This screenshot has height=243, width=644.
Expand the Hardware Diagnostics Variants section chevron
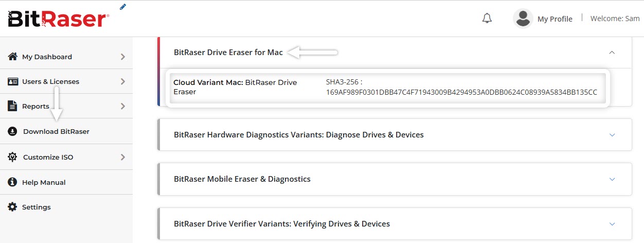[x=612, y=135]
